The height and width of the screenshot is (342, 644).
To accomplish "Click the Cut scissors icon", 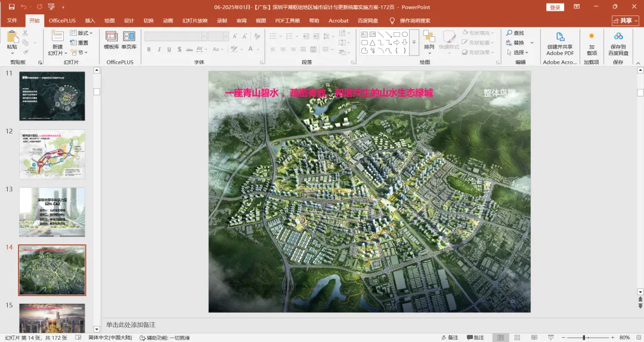I will coord(25,33).
